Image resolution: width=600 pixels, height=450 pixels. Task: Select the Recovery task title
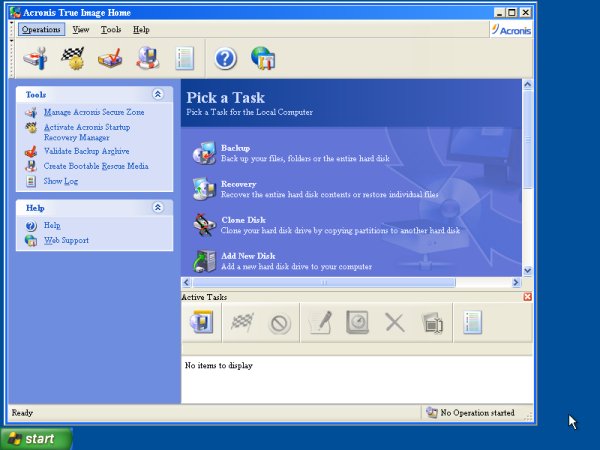click(238, 184)
